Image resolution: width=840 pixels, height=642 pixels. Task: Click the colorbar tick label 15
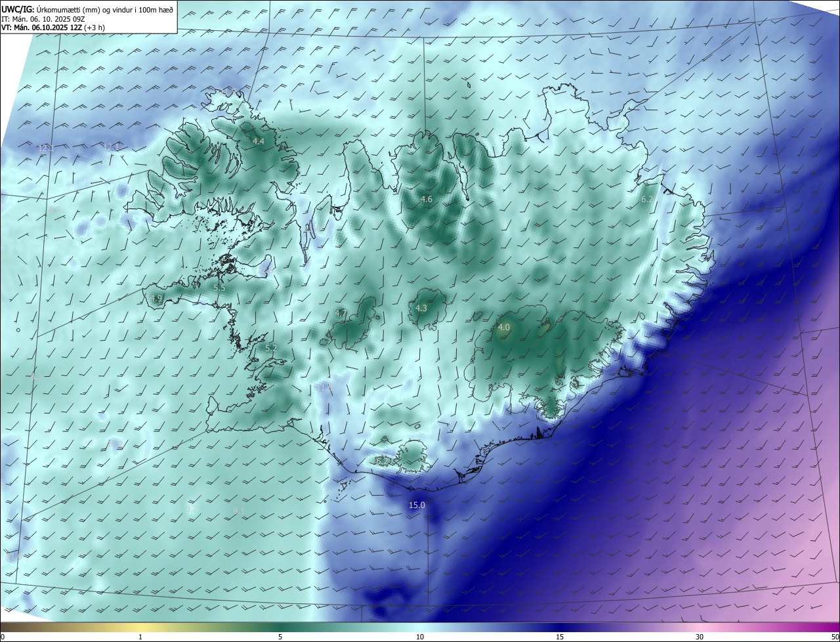click(560, 637)
